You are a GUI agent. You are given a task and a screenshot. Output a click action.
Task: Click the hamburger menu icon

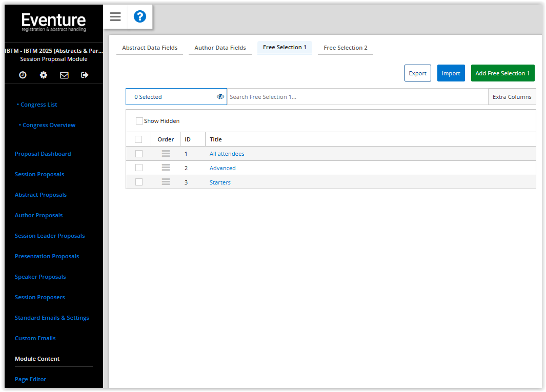(115, 17)
